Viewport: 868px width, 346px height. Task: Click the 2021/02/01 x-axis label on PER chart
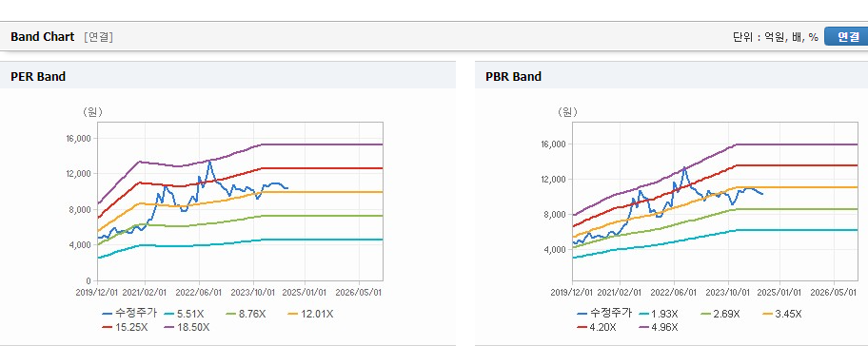[146, 293]
